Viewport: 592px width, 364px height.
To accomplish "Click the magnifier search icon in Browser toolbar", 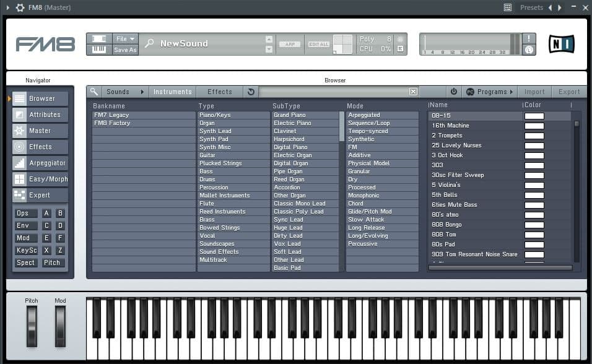I will 94,92.
